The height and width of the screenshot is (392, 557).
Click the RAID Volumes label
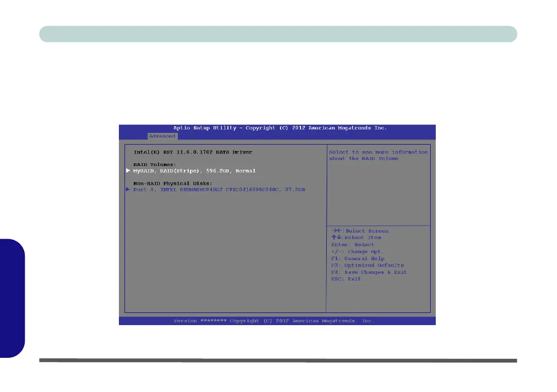(x=154, y=165)
